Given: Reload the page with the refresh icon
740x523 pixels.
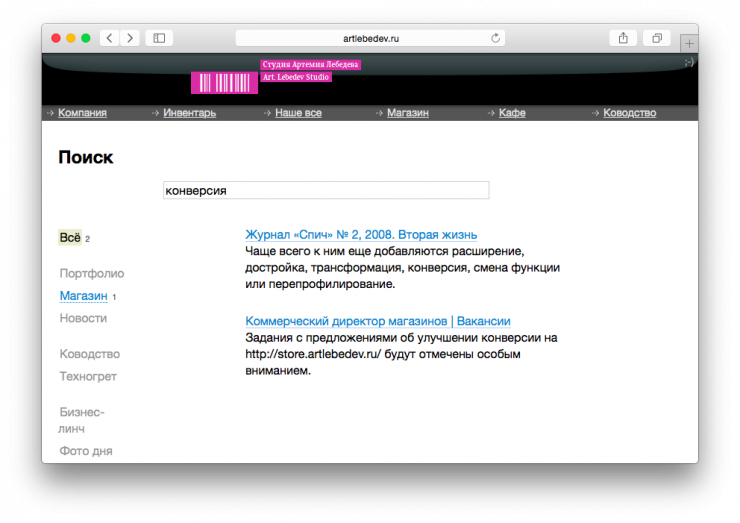Looking at the screenshot, I should coord(495,38).
